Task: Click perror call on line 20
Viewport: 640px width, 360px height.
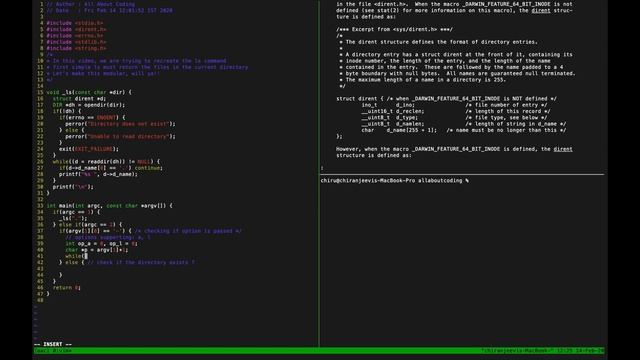Action: tap(120, 124)
